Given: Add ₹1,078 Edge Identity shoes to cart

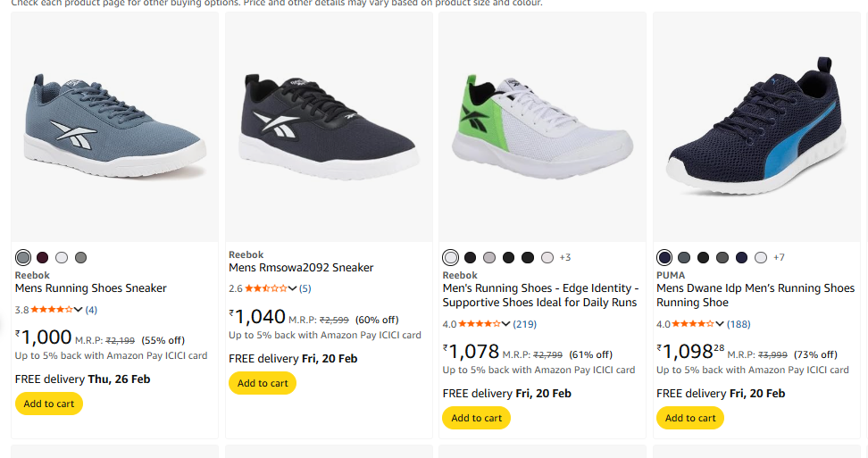Looking at the screenshot, I should pyautogui.click(x=477, y=418).
